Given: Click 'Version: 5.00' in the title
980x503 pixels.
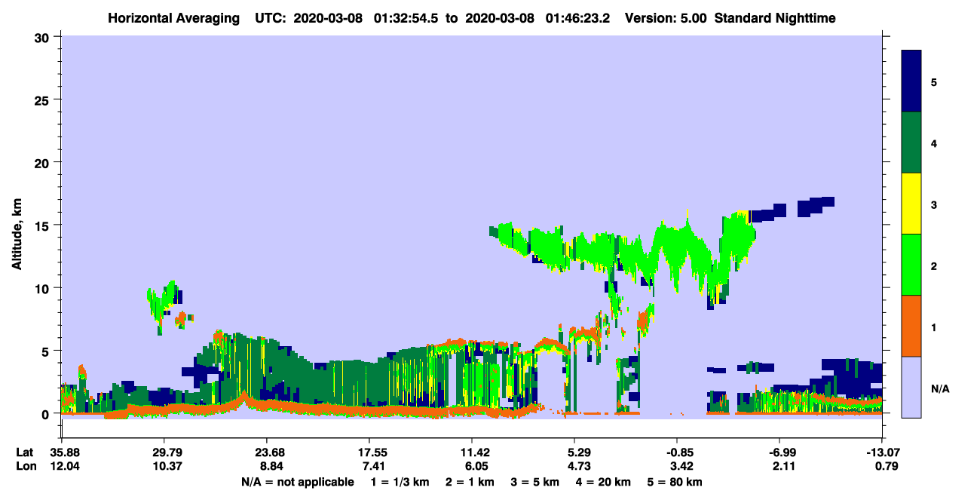Looking at the screenshot, I should [x=666, y=17].
